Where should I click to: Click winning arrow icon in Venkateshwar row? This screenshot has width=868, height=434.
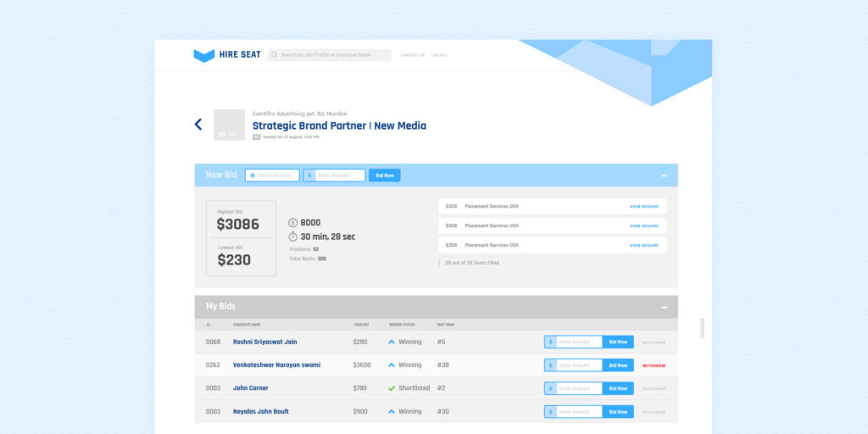pos(392,365)
